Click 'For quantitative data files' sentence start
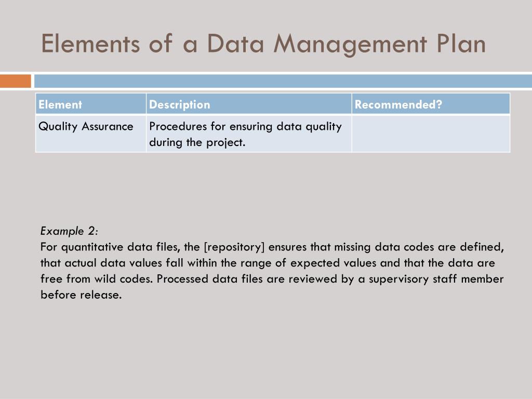This screenshot has height=399, width=532. [110, 247]
